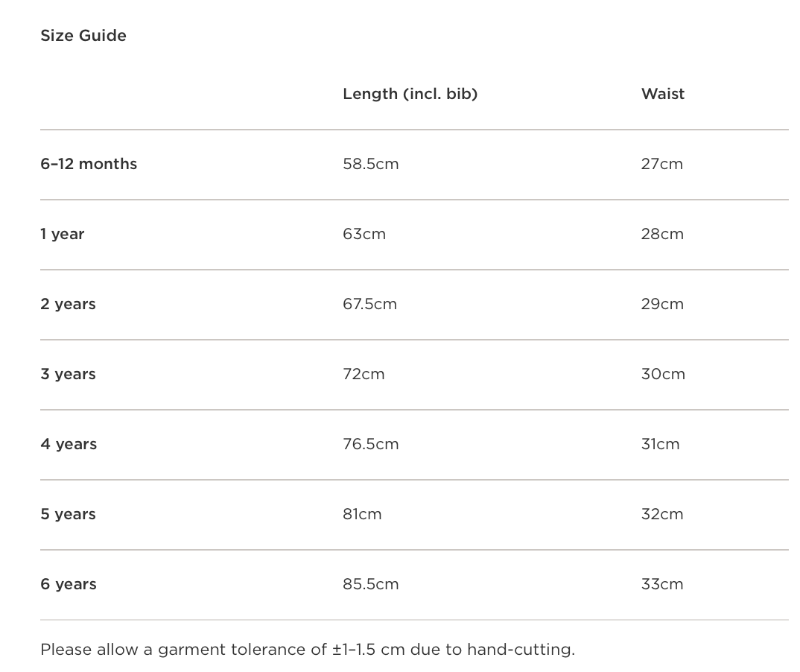Click the 85.5cm length value
Screen dimensions: 800x672
click(370, 584)
